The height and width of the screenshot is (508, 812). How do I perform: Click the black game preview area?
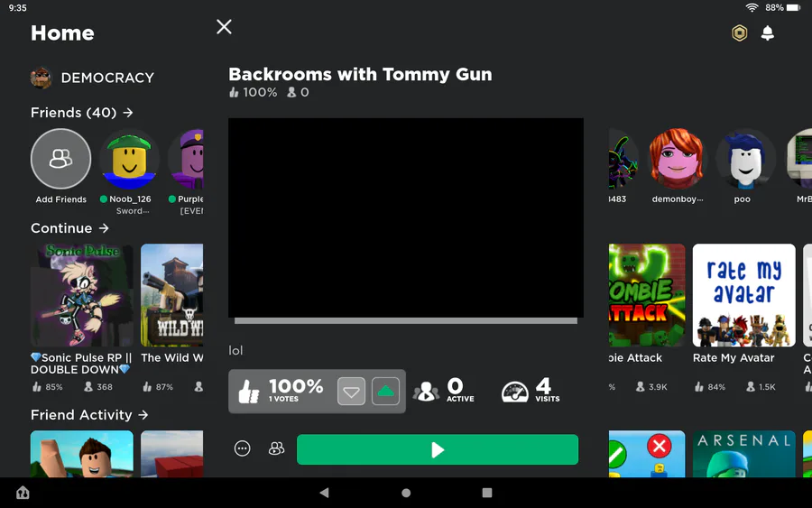(405, 217)
